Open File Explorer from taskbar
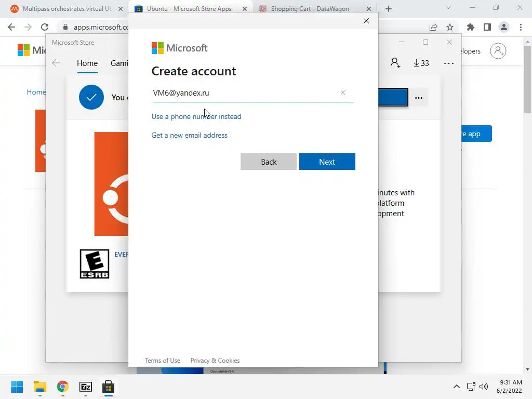This screenshot has width=532, height=399. [x=39, y=387]
